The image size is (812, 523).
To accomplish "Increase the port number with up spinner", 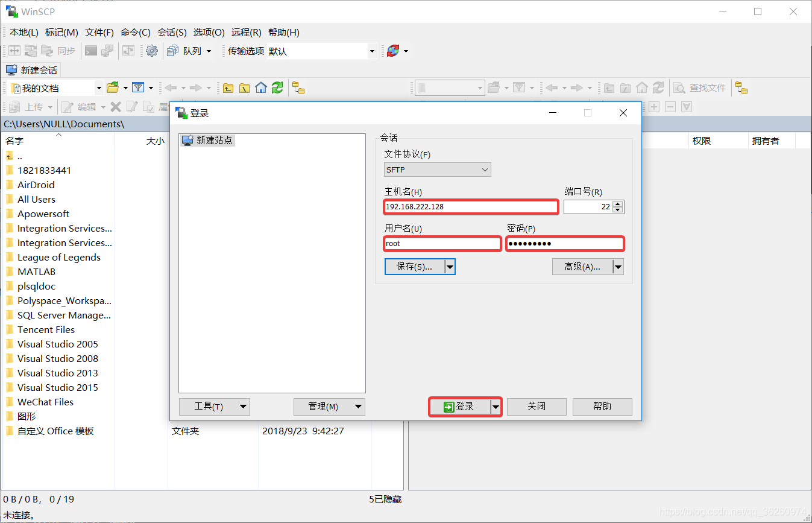I will click(x=617, y=204).
